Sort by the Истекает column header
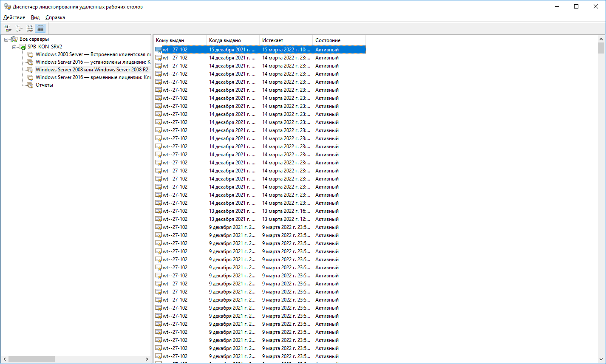This screenshot has height=364, width=606. 285,40
